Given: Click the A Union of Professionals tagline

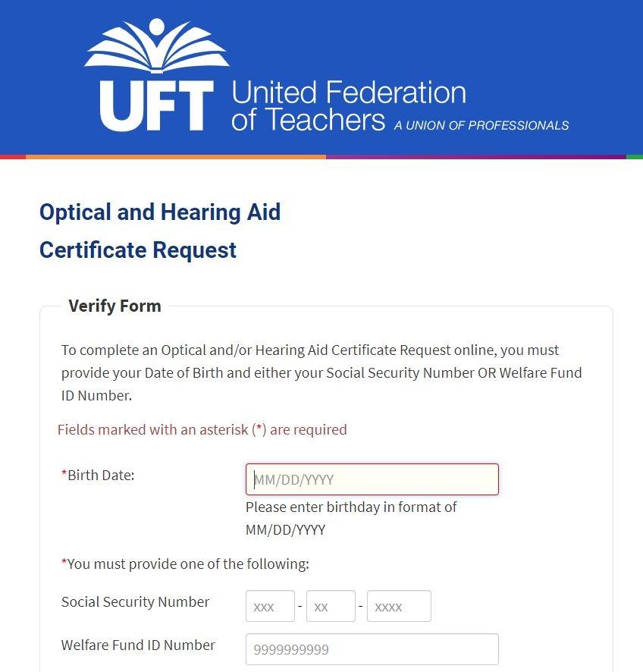Looking at the screenshot, I should [x=481, y=125].
